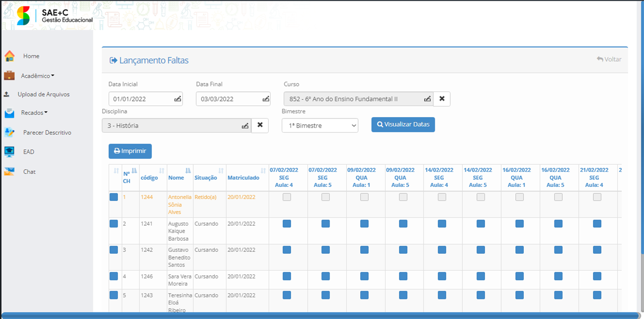Image resolution: width=644 pixels, height=319 pixels.
Task: Click the horizontal scrollbar at bottom
Action: [320, 315]
